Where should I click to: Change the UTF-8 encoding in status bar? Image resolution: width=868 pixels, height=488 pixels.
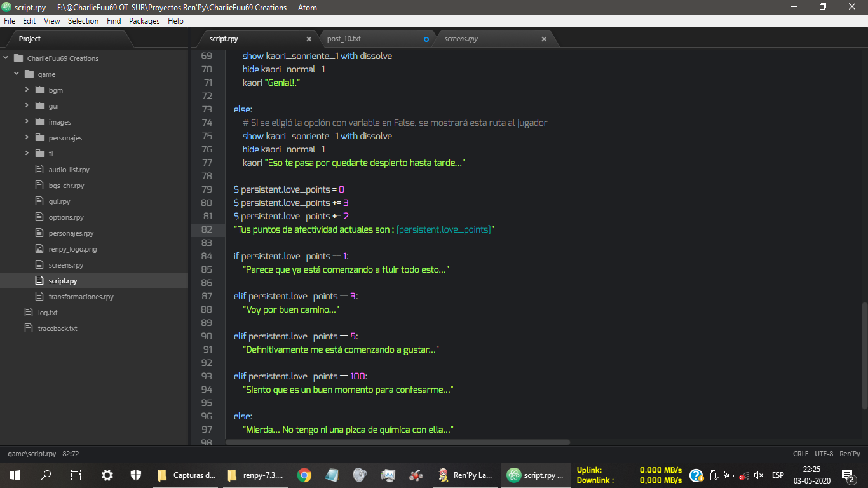(824, 454)
